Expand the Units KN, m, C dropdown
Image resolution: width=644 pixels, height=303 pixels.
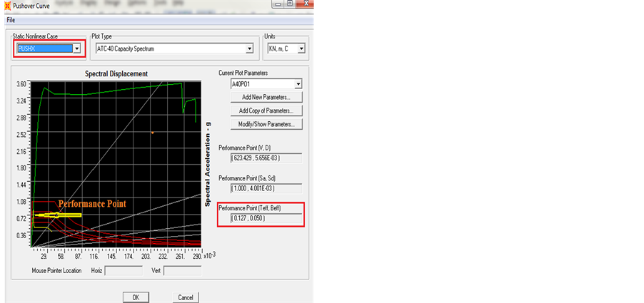tap(301, 48)
